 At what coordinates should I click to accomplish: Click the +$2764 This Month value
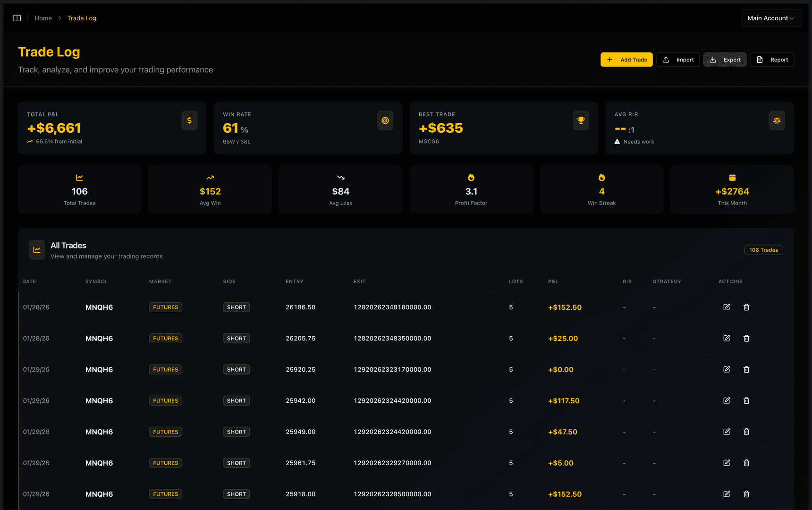(x=732, y=191)
